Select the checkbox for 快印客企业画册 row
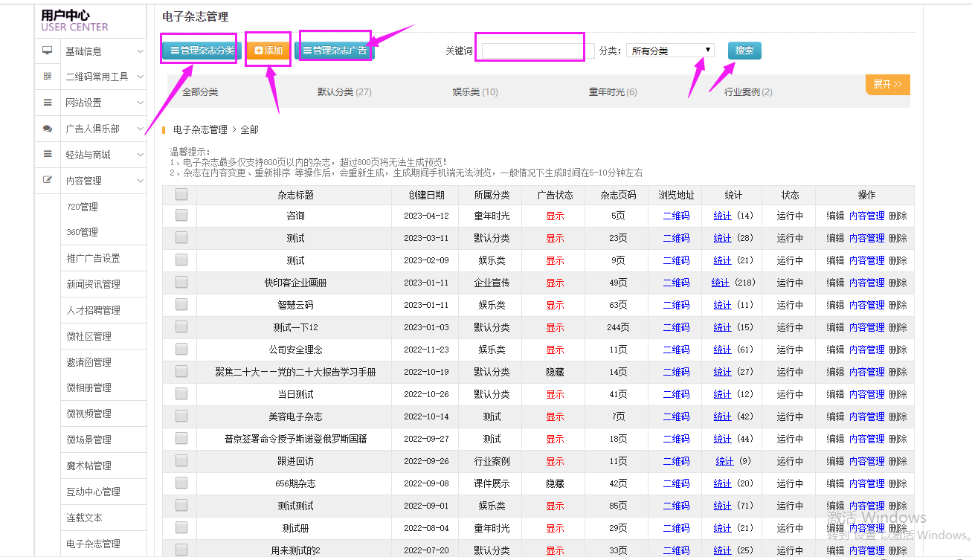The width and height of the screenshot is (972, 560). click(x=181, y=283)
